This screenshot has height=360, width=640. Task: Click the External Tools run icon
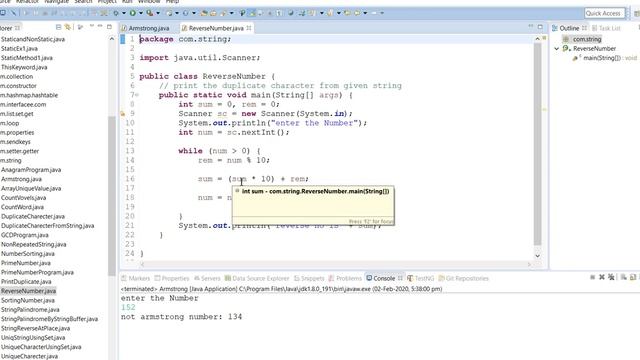point(150,13)
